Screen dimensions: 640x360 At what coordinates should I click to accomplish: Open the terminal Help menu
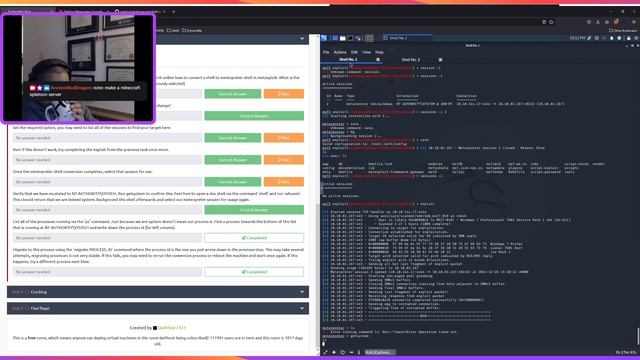pyautogui.click(x=379, y=52)
